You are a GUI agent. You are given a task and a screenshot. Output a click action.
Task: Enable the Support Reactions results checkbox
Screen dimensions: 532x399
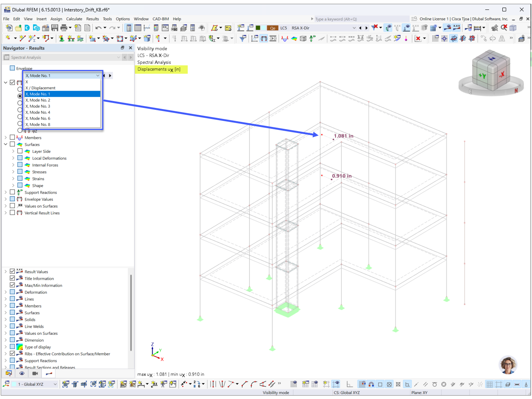12,192
